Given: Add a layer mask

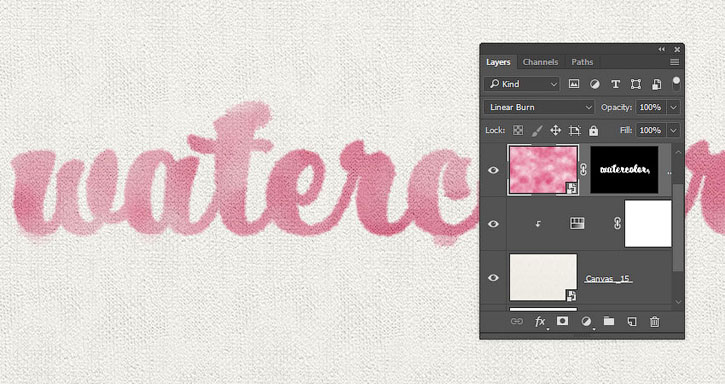Looking at the screenshot, I should tap(562, 321).
